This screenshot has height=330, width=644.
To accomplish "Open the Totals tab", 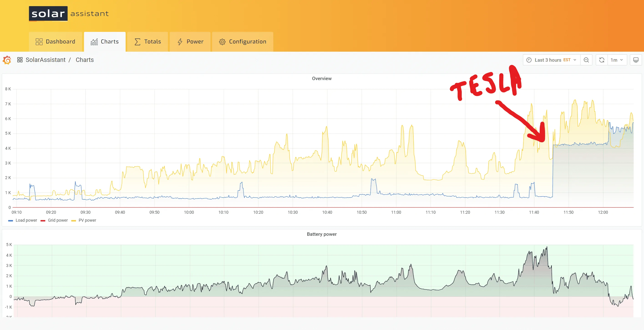I will coord(147,42).
